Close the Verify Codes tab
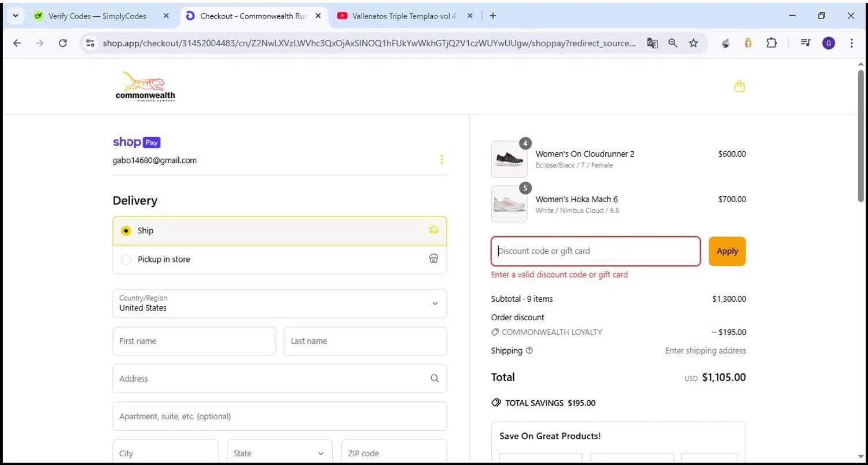The width and height of the screenshot is (868, 465). pyautogui.click(x=166, y=16)
